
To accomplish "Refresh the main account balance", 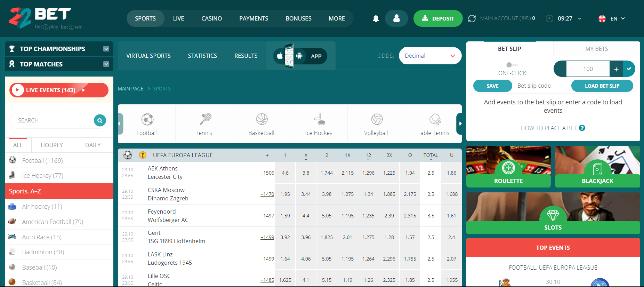I will (x=472, y=19).
